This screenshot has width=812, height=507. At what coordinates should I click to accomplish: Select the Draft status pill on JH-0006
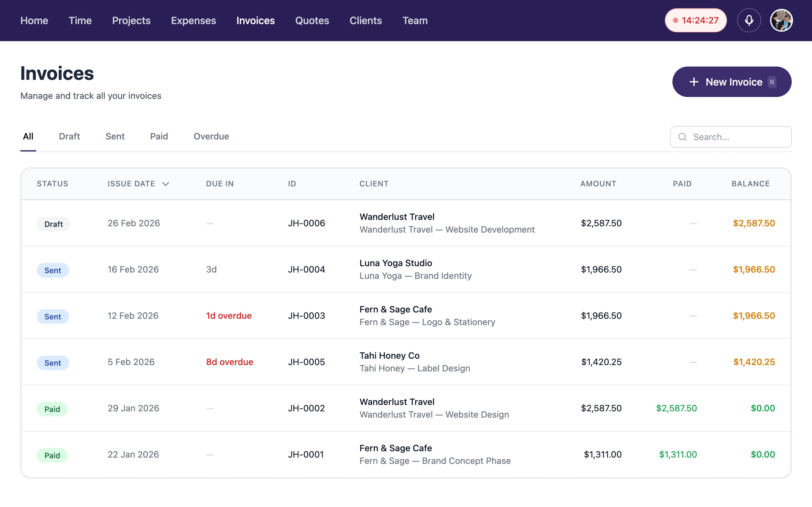click(x=53, y=224)
